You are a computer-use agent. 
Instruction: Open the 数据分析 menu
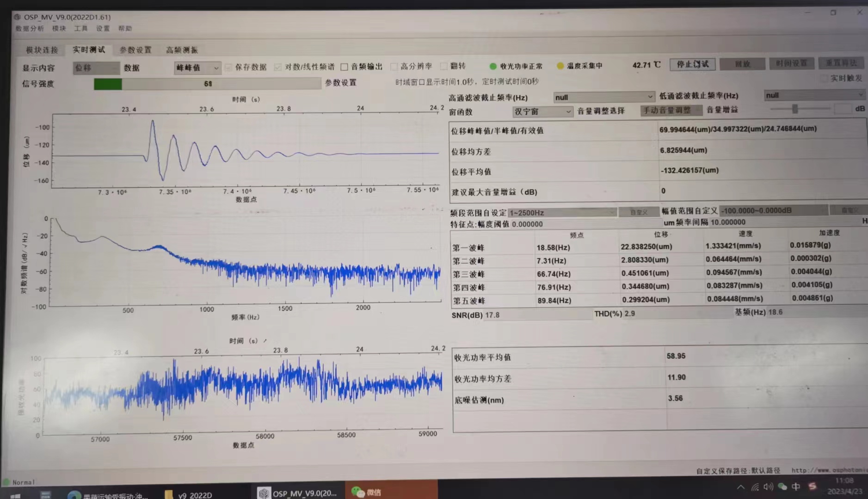(30, 29)
